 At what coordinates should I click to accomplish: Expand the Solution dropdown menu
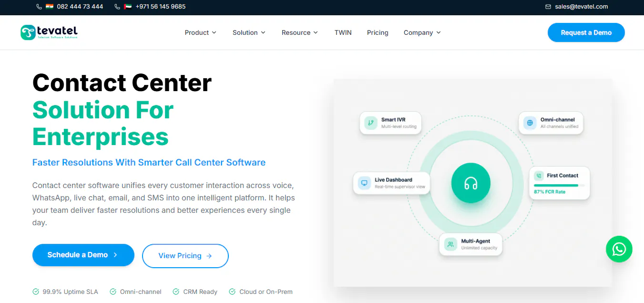[x=249, y=32]
